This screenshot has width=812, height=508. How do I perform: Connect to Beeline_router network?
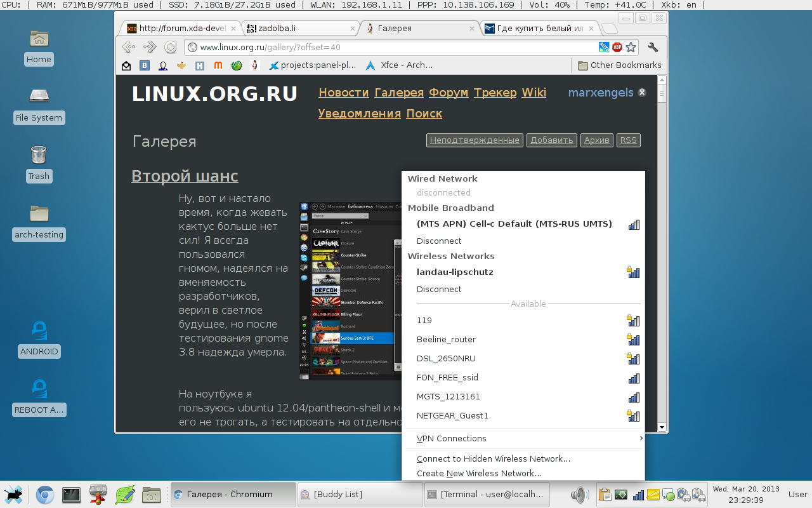523,340
